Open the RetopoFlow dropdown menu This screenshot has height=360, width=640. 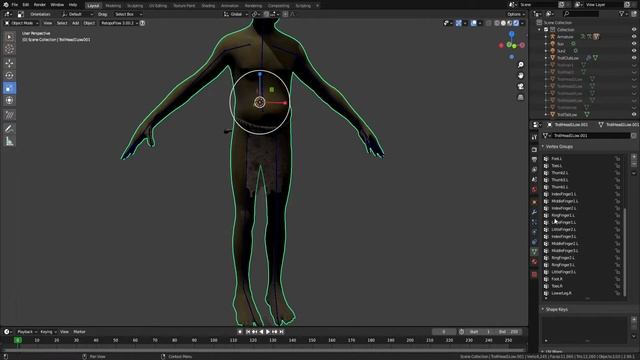[119, 23]
